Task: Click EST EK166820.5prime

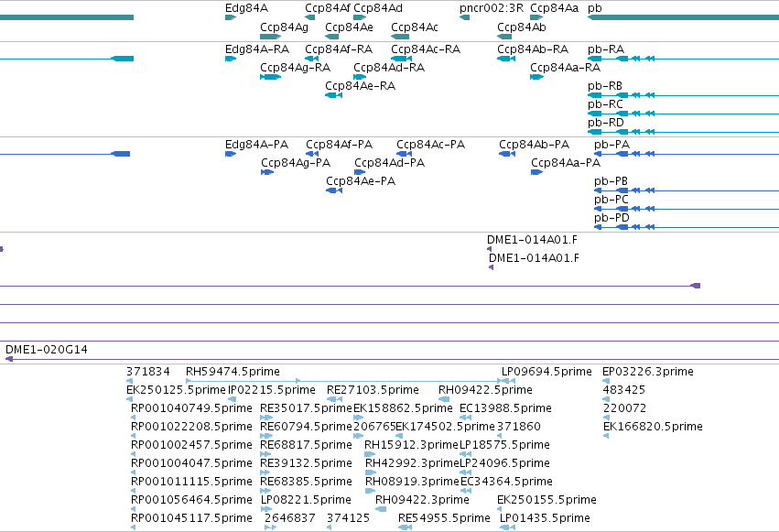Action: point(653,427)
